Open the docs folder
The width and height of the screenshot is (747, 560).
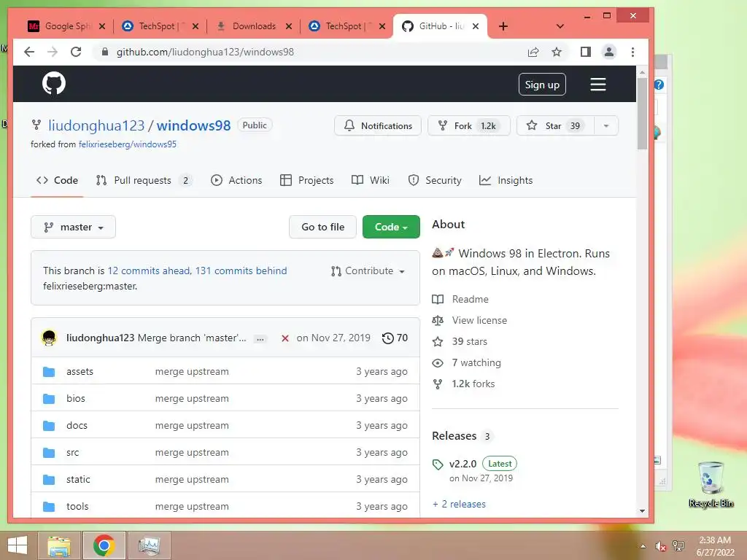coord(77,426)
